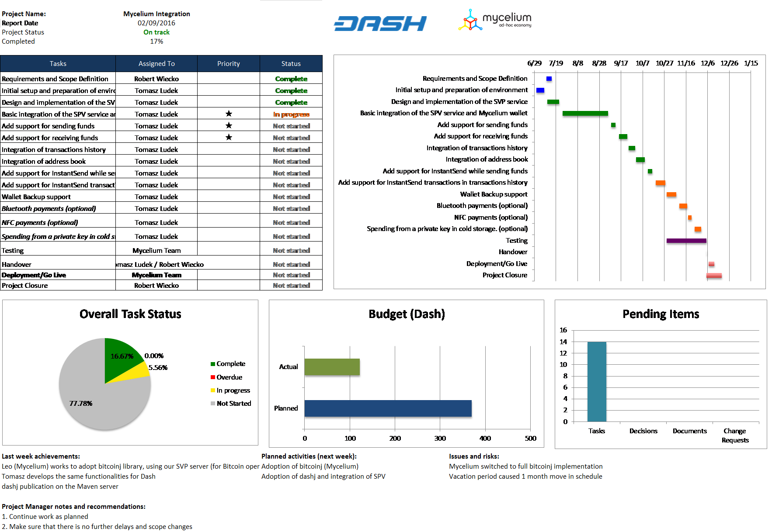Click the Initial setup Gantt bar
This screenshot has width=779, height=532.
tap(540, 90)
